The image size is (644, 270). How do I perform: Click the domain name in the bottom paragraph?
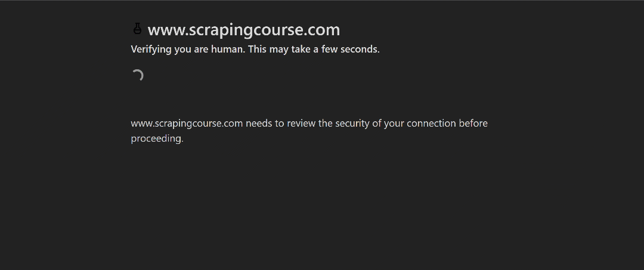pyautogui.click(x=187, y=124)
